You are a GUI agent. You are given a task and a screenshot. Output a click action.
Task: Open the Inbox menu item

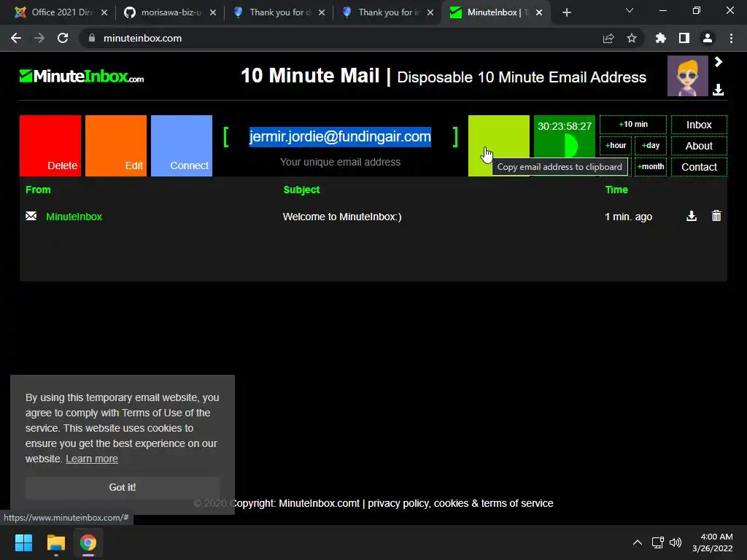699,125
